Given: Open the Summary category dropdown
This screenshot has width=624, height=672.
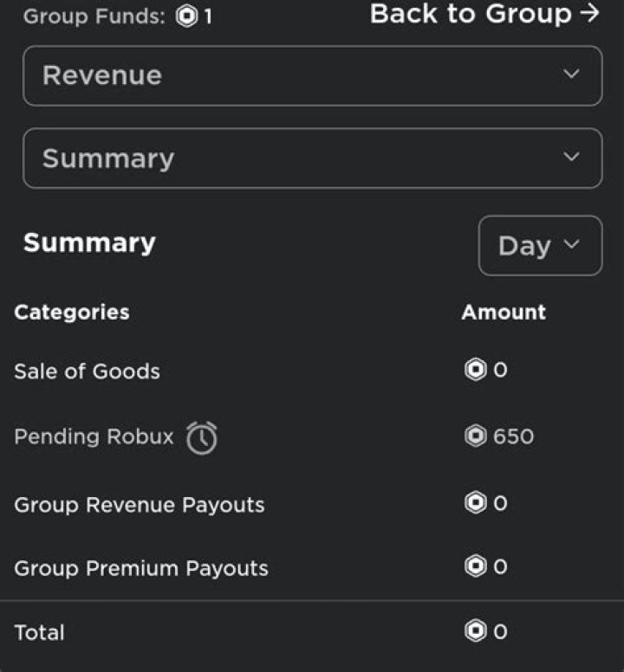Looking at the screenshot, I should coord(313,158).
